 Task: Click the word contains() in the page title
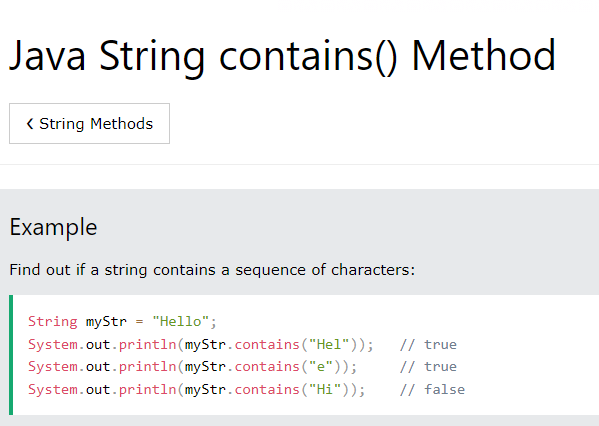(309, 57)
